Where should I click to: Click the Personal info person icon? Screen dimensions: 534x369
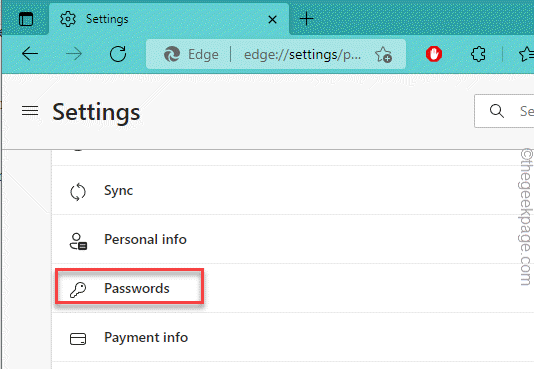point(78,241)
